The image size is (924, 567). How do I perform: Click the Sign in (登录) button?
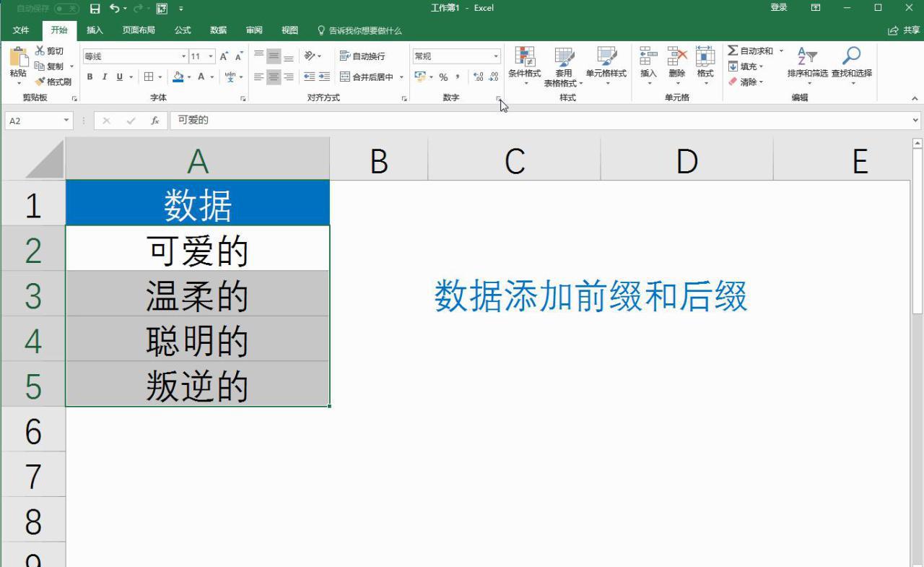(779, 8)
